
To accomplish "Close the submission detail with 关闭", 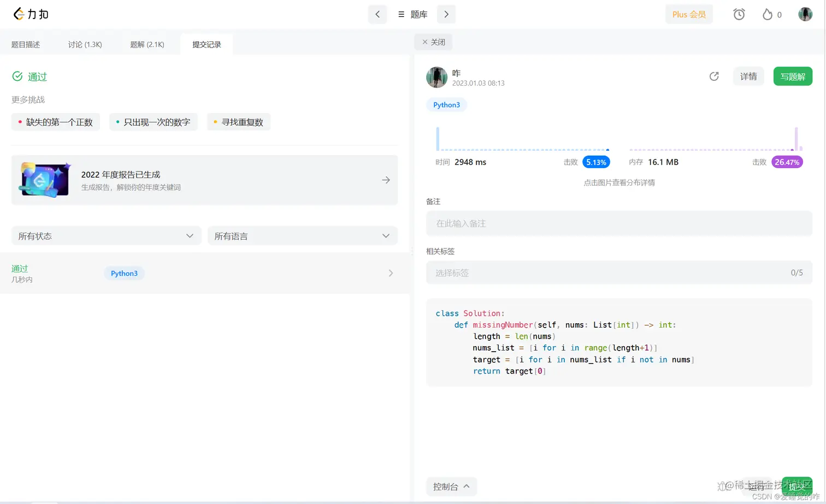I will point(434,42).
